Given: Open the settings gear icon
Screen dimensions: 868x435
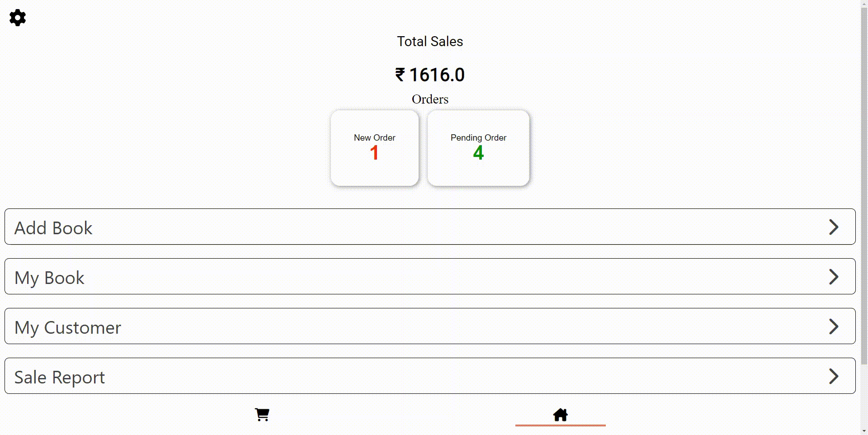Looking at the screenshot, I should pos(17,18).
